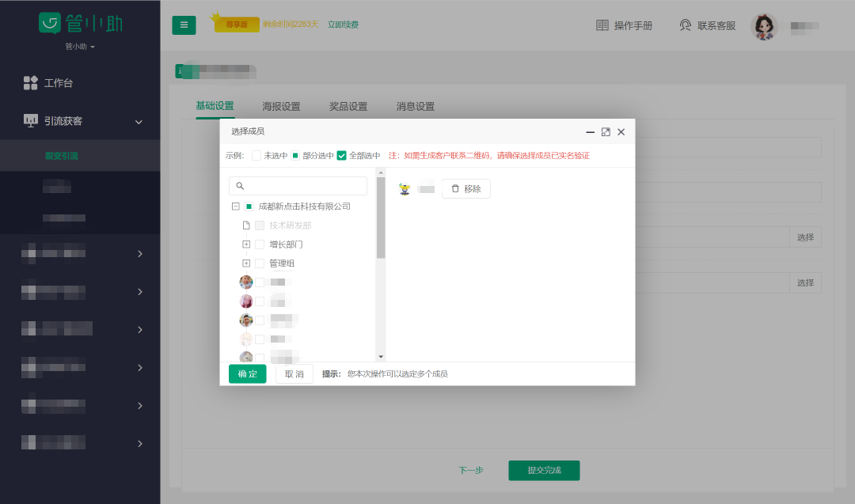The image size is (855, 504).
Task: Check the fourth listed member's checkbox
Action: (x=260, y=339)
